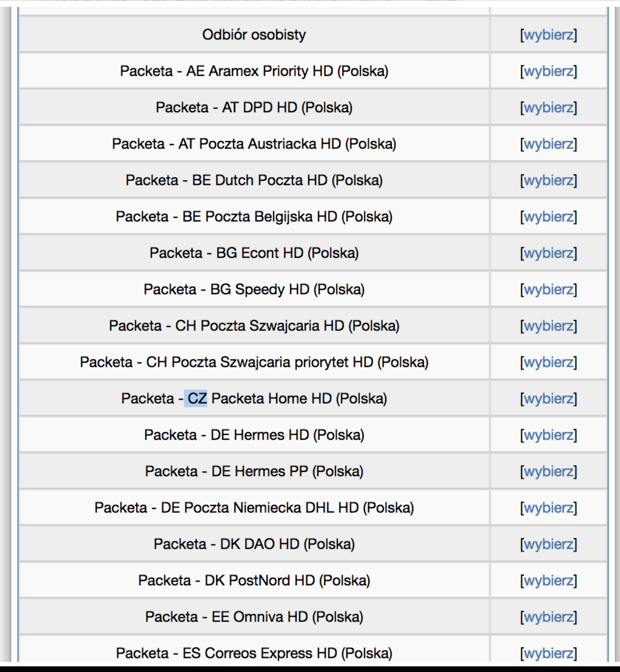
Task: Select wybierz for DE Poczta Niemiecka DHL
Action: point(549,508)
